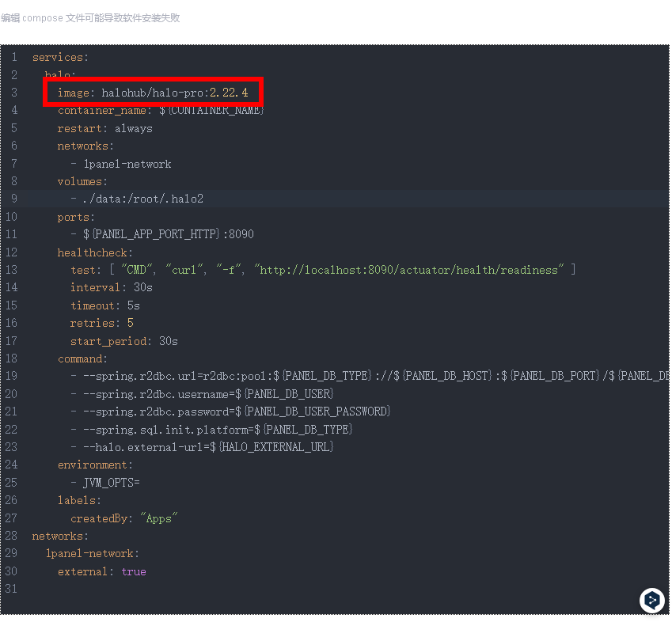672x622 pixels.
Task: Click the floating DeepL translate icon
Action: click(651, 601)
